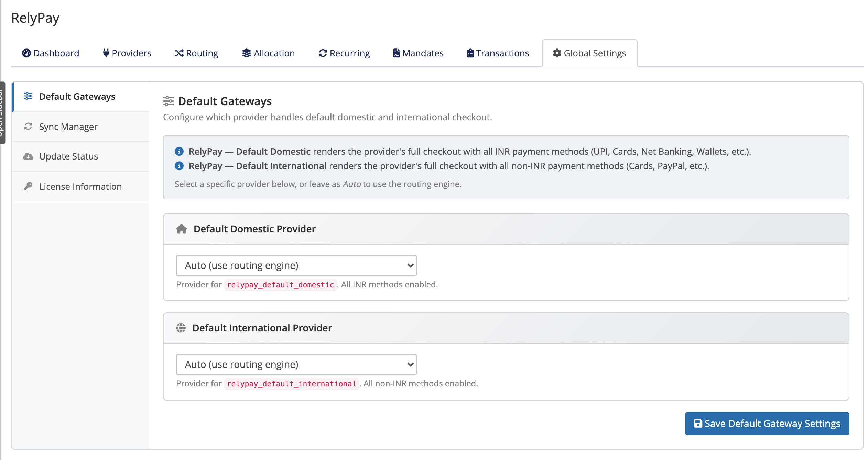This screenshot has width=868, height=460.
Task: Click the sliders icon next to Default Gateways heading
Action: pyautogui.click(x=169, y=101)
